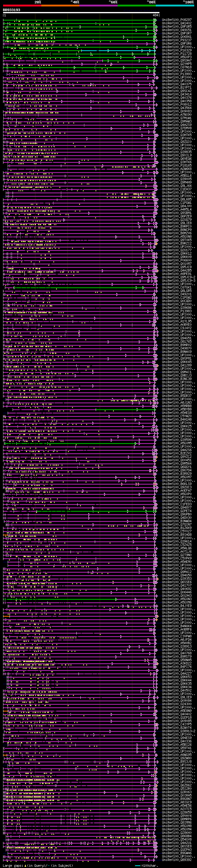The image size is (197, 868).
Task: Select hit label UniRef100_Q3HTK5
Action: [177, 135]
